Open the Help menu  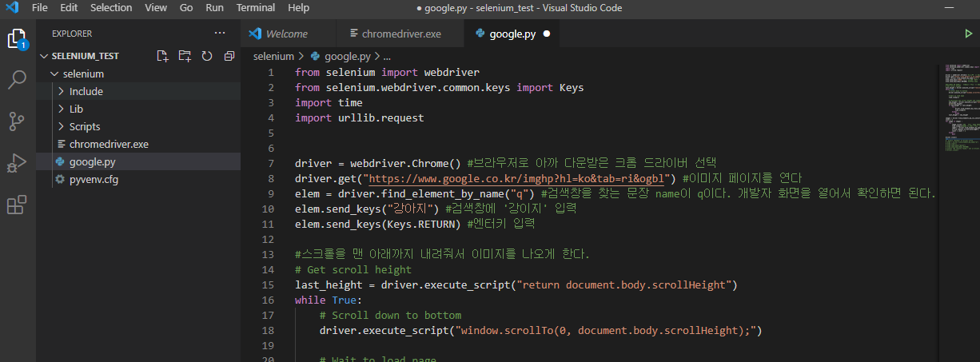click(298, 8)
